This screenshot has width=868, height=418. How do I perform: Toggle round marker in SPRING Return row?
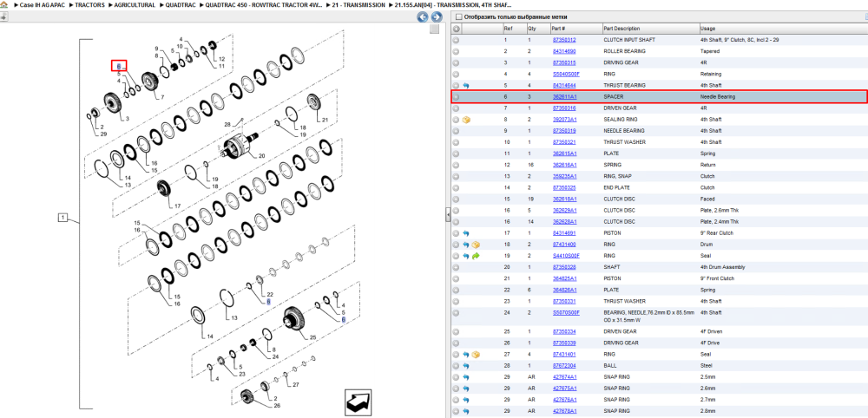click(457, 166)
